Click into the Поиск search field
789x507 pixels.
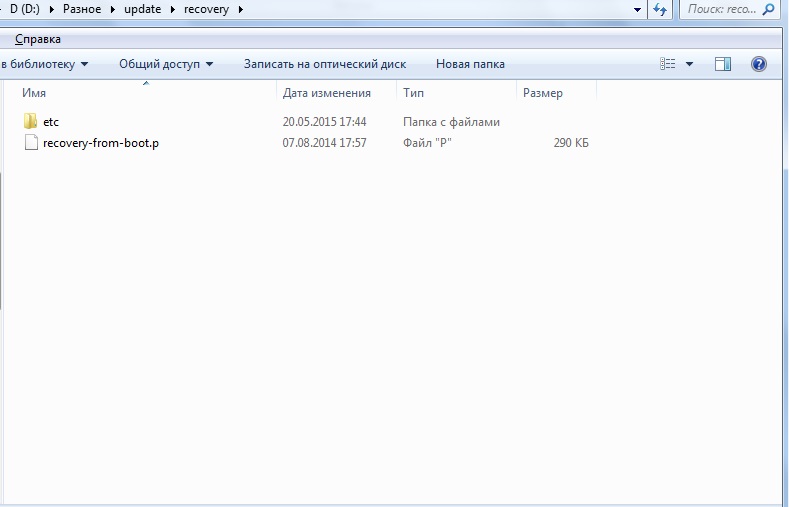(x=720, y=9)
